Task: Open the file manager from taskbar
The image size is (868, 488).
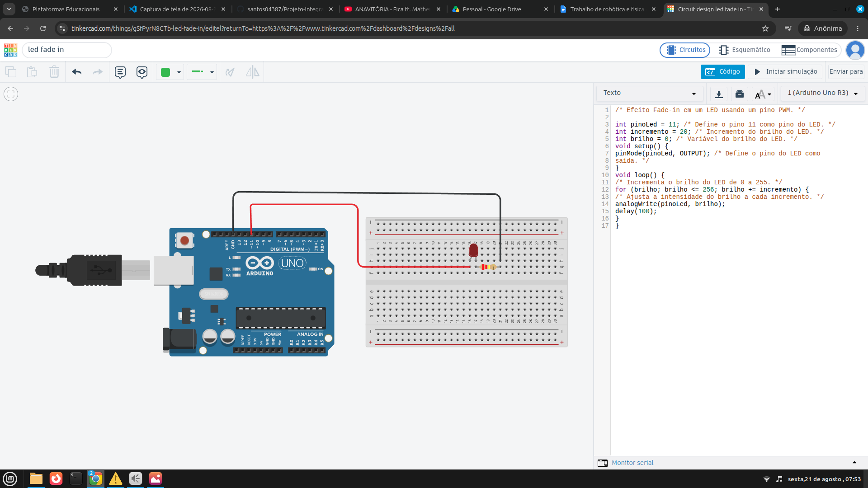Action: pyautogui.click(x=36, y=479)
